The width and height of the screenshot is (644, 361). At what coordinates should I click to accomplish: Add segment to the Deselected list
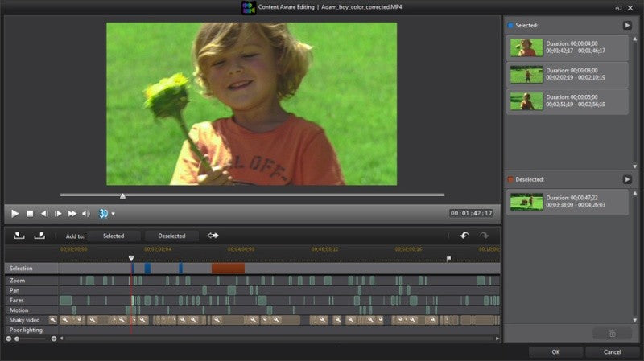pos(171,236)
